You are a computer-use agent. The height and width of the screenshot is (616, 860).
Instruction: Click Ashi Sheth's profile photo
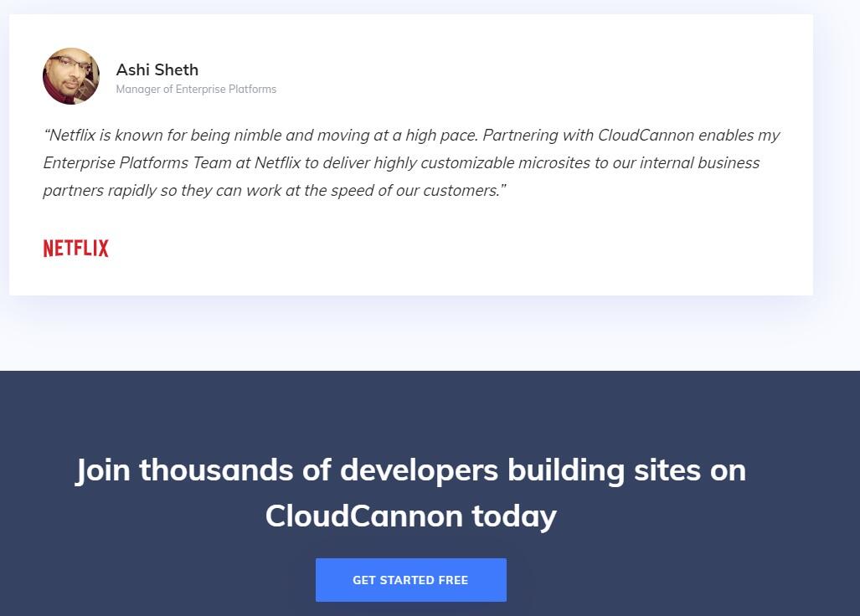[x=71, y=76]
